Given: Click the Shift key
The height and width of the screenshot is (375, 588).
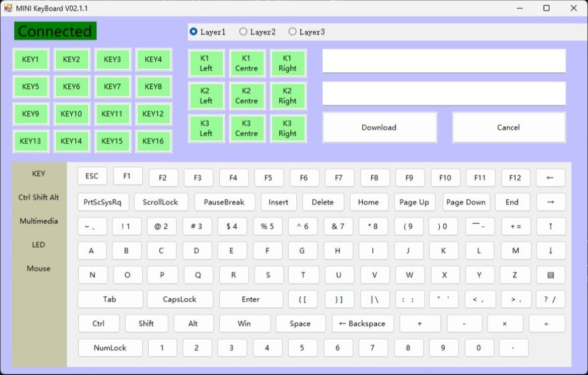Looking at the screenshot, I should click(x=146, y=323).
